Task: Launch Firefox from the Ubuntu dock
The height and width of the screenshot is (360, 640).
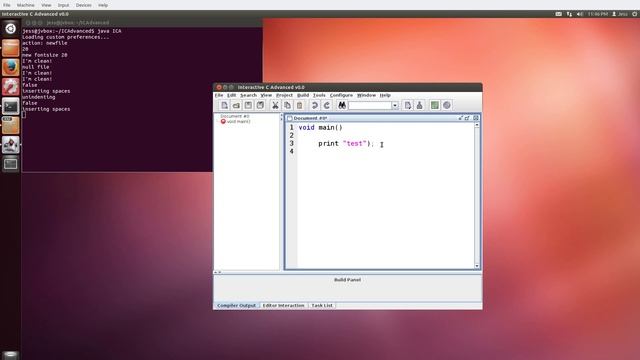Action: point(11,67)
